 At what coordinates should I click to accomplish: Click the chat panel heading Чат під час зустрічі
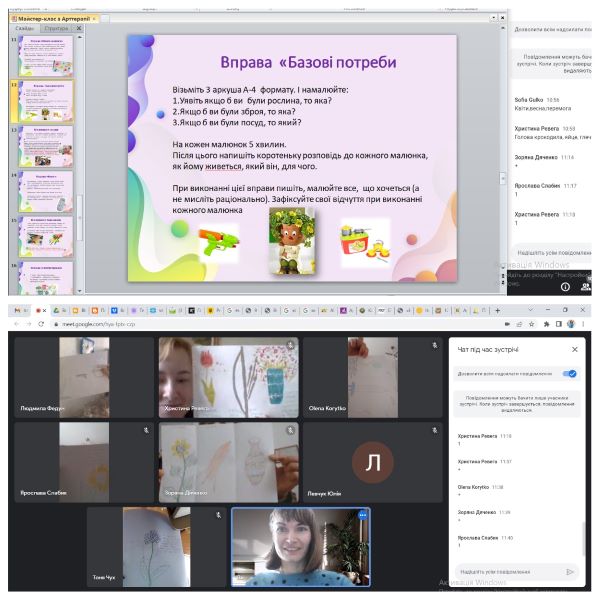pyautogui.click(x=488, y=349)
